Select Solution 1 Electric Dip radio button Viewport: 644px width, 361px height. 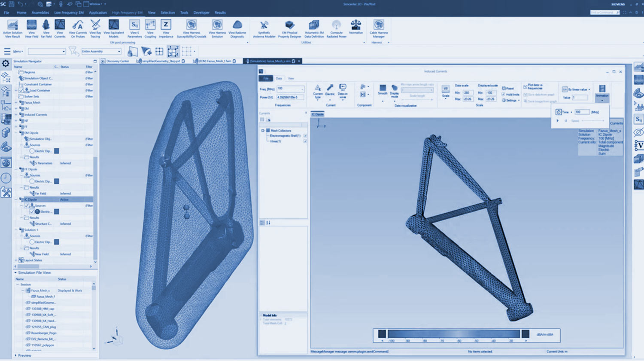[x=32, y=242]
